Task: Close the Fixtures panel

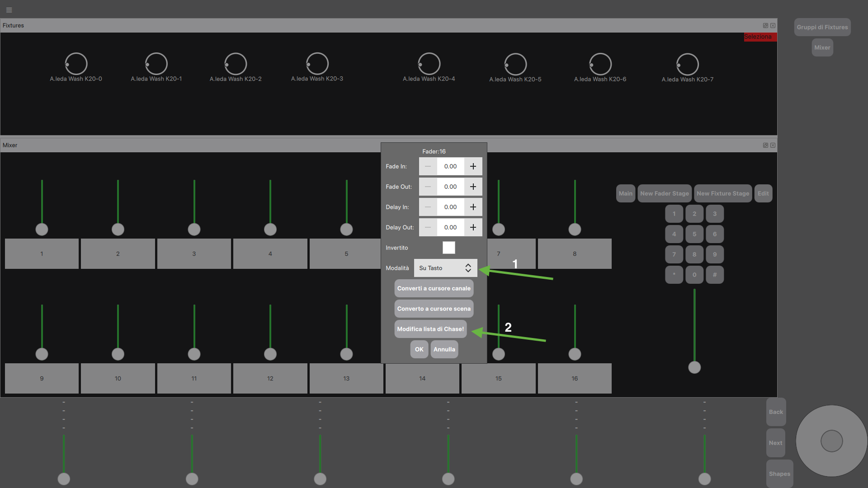Action: 773,26
